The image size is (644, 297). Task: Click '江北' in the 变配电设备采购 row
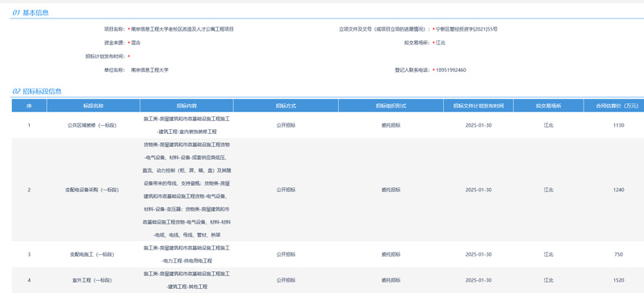tap(548, 190)
